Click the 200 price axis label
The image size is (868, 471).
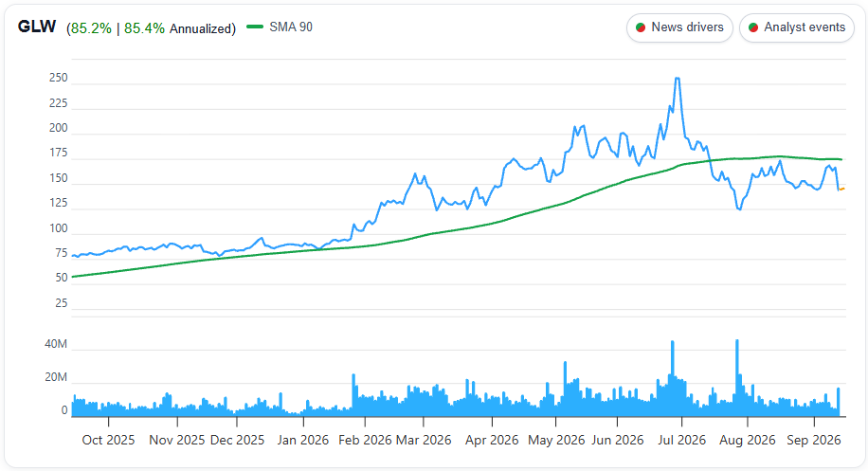pos(58,128)
